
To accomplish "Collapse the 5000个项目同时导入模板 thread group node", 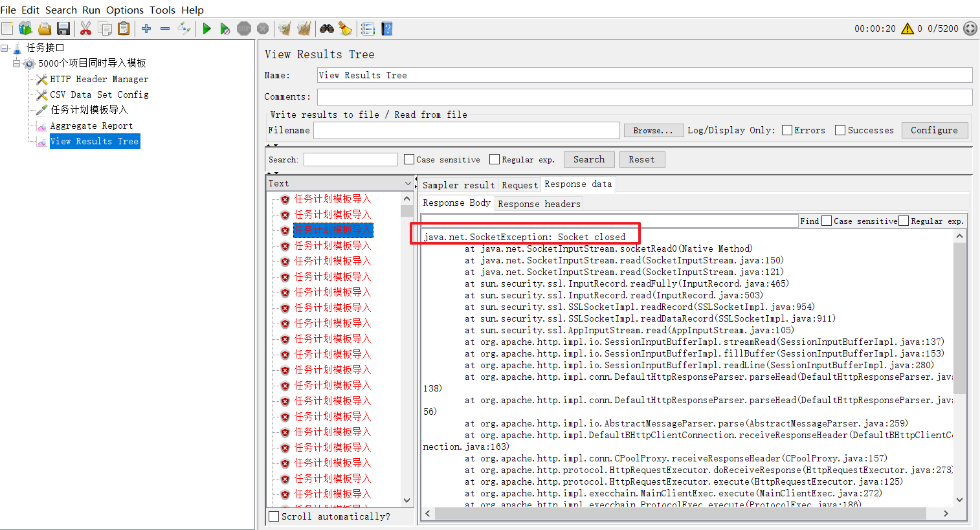I will pyautogui.click(x=15, y=63).
